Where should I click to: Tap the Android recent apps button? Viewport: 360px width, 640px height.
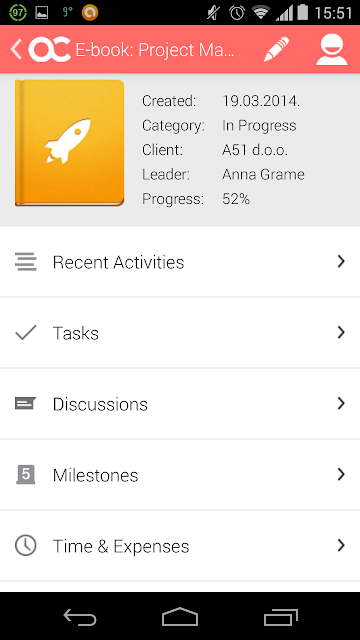click(281, 617)
